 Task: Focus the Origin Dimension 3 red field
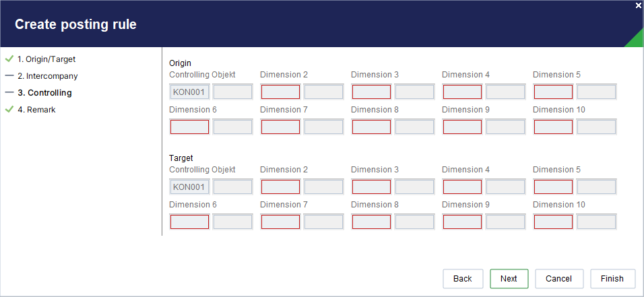[x=371, y=92]
